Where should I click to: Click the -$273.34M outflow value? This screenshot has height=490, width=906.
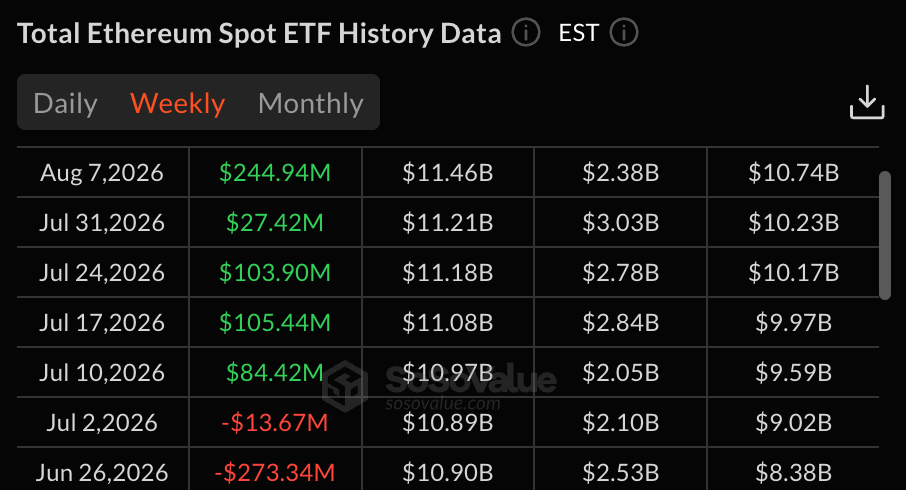click(275, 473)
